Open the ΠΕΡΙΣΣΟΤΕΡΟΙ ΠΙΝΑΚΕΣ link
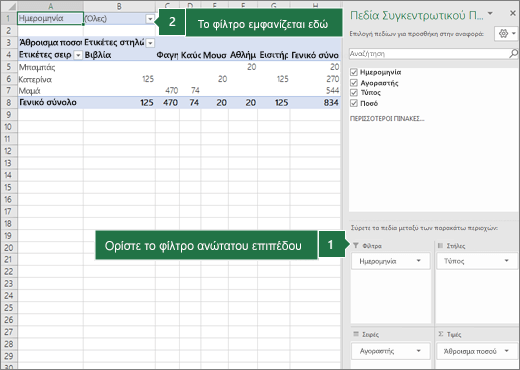This screenshot has height=370, width=520. [x=387, y=119]
